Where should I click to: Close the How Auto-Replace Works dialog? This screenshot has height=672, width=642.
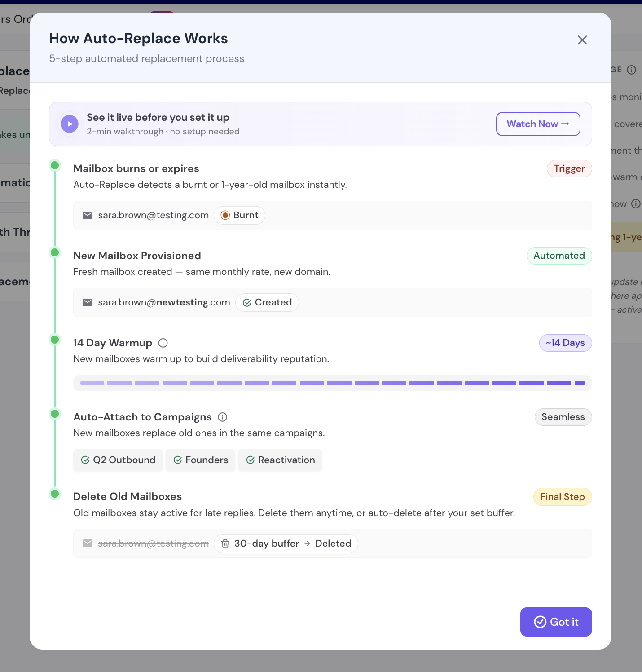tap(582, 40)
